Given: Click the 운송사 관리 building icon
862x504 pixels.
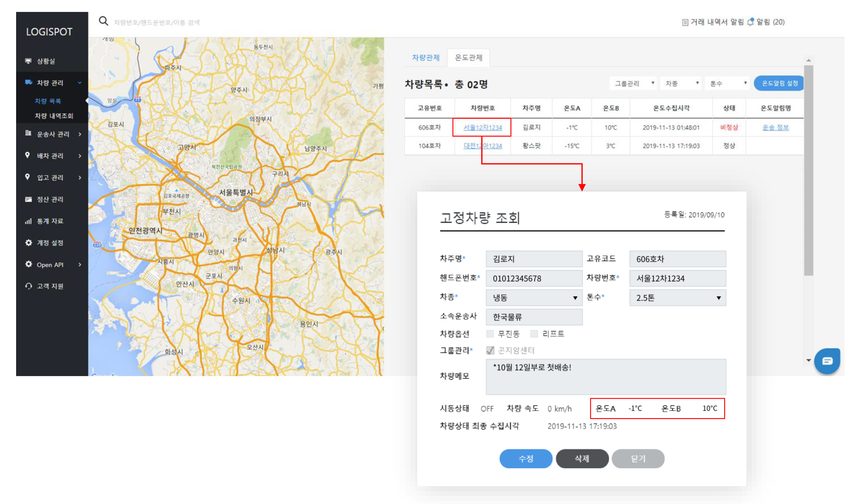Looking at the screenshot, I should [x=28, y=133].
